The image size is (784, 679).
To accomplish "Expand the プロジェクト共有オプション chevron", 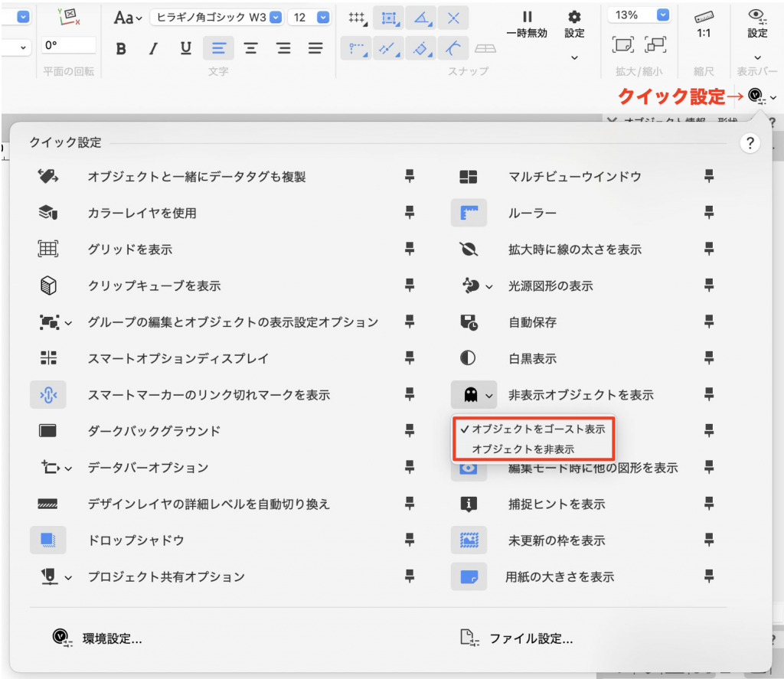I will [68, 577].
